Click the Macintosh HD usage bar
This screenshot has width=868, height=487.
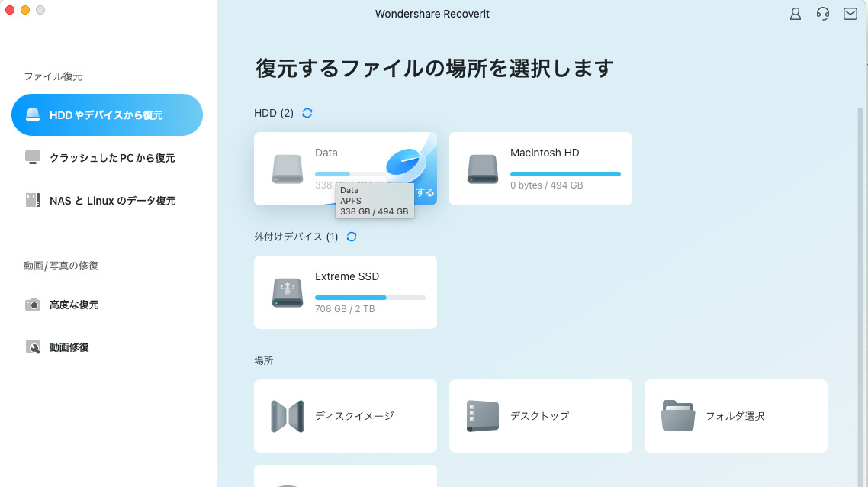(x=565, y=174)
